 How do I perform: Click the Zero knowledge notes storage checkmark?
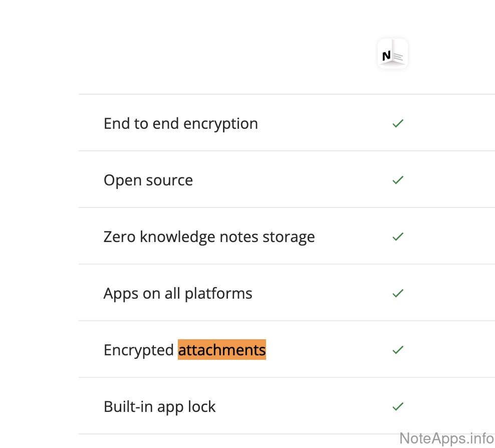click(x=398, y=237)
